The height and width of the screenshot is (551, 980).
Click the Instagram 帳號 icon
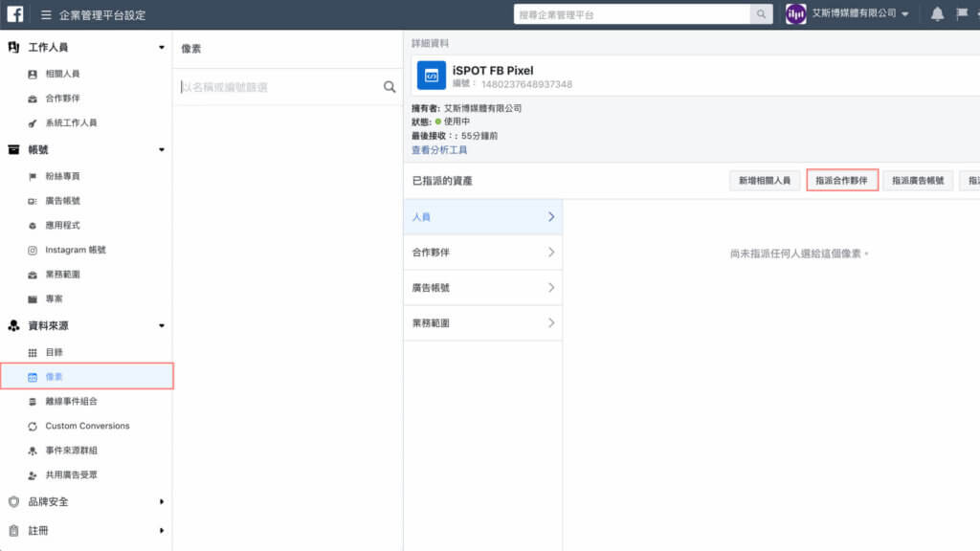[x=33, y=250]
